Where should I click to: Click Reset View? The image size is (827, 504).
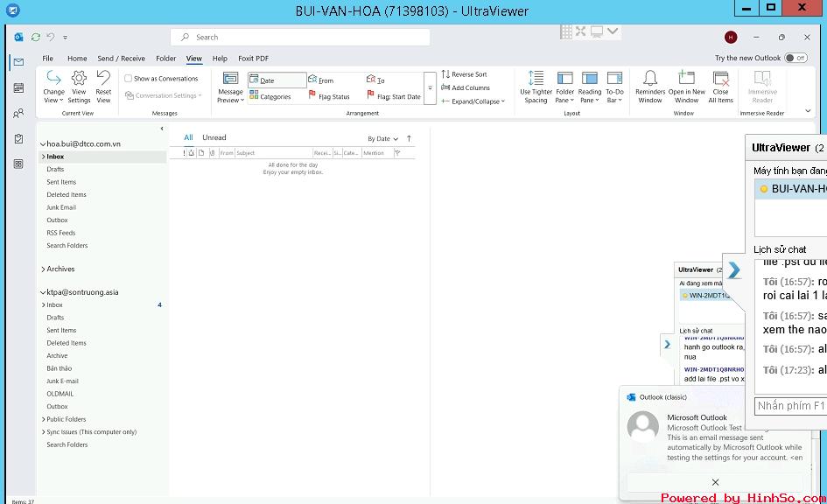click(103, 87)
